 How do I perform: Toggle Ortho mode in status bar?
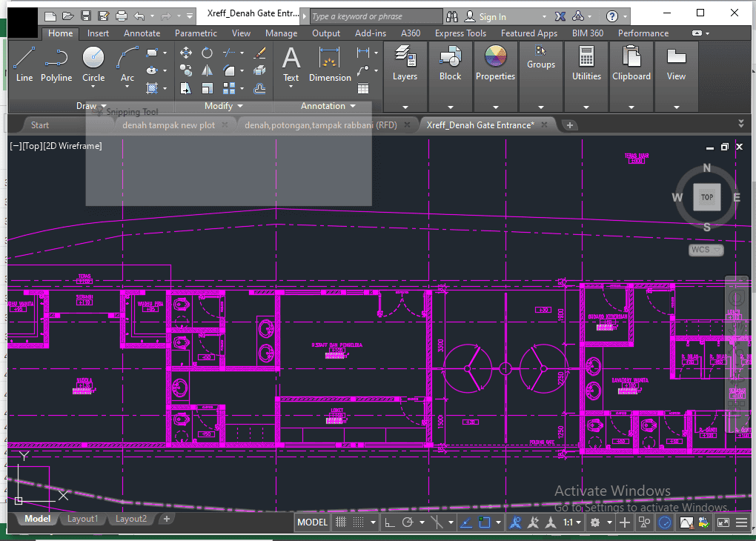point(389,522)
